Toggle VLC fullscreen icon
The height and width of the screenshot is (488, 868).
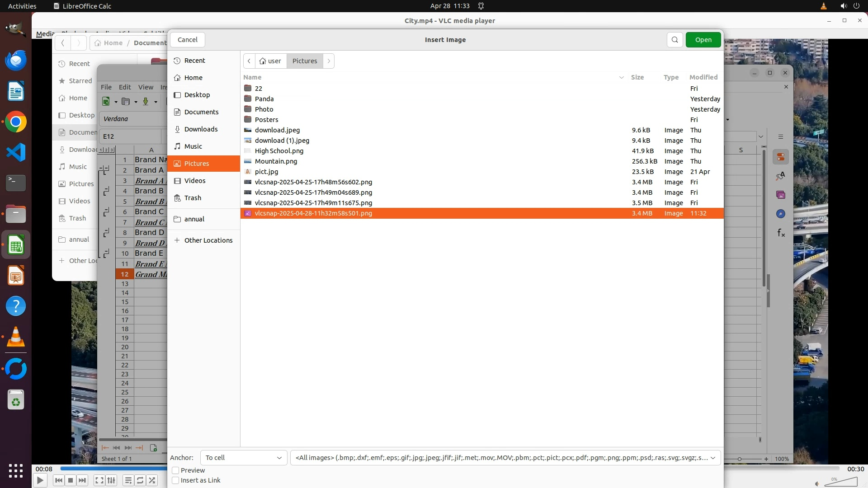(99, 480)
